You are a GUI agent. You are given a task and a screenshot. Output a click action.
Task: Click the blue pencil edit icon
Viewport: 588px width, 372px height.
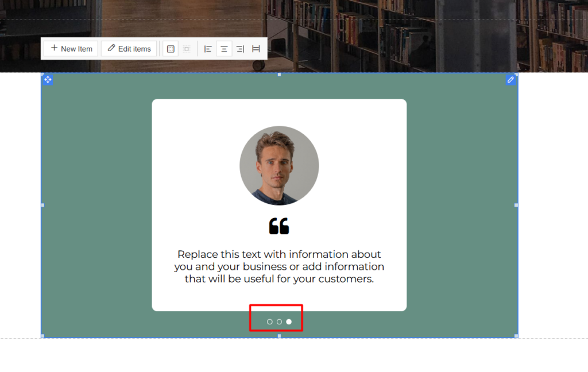510,79
